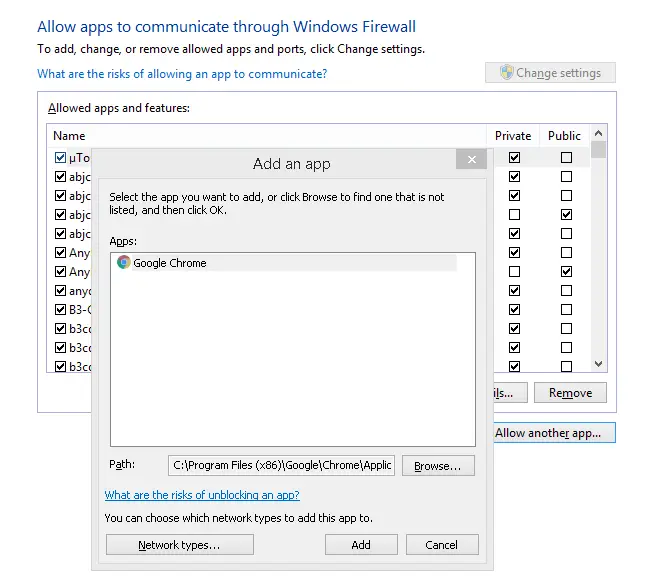The width and height of the screenshot is (667, 578).
Task: Toggle Private checkbox in the µTo row
Action: tap(514, 158)
